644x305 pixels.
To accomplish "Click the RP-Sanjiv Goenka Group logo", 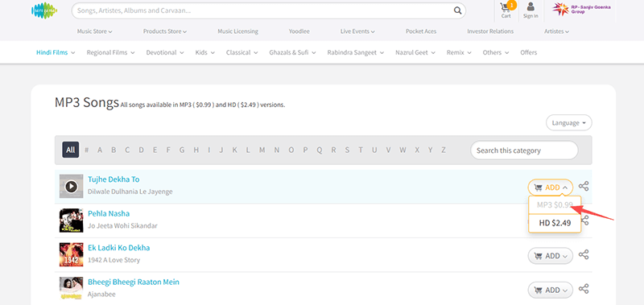I will pos(581,9).
